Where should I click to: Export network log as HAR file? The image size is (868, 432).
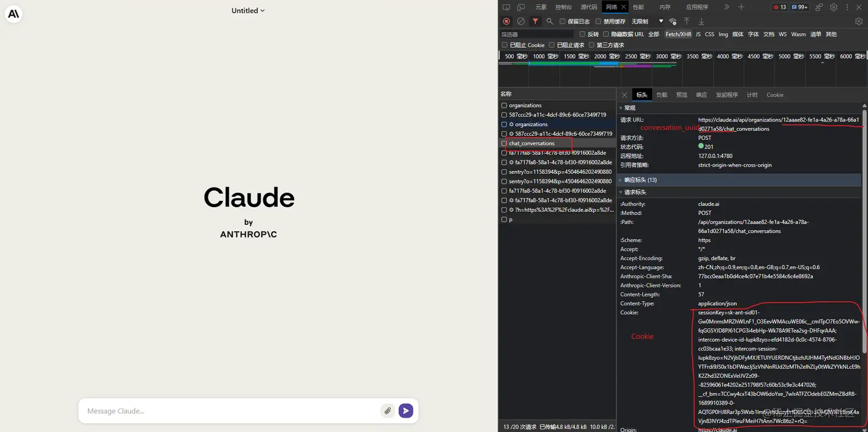[x=701, y=21]
